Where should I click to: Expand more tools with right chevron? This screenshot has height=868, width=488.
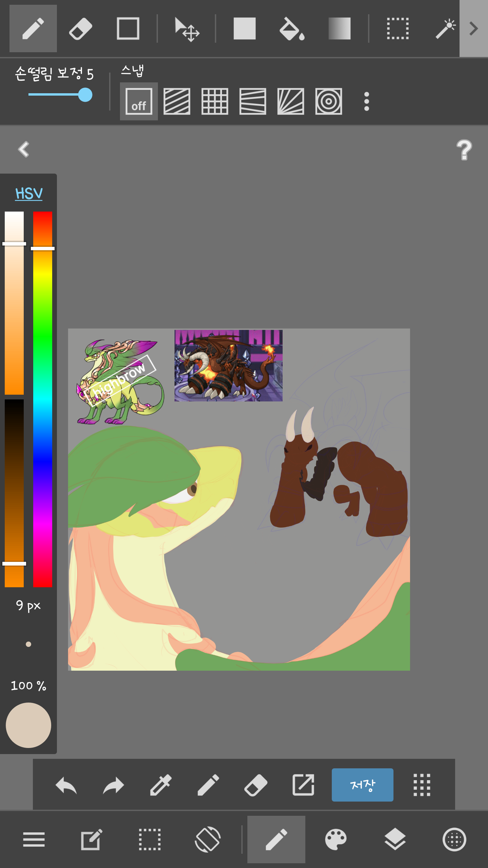pos(474,28)
